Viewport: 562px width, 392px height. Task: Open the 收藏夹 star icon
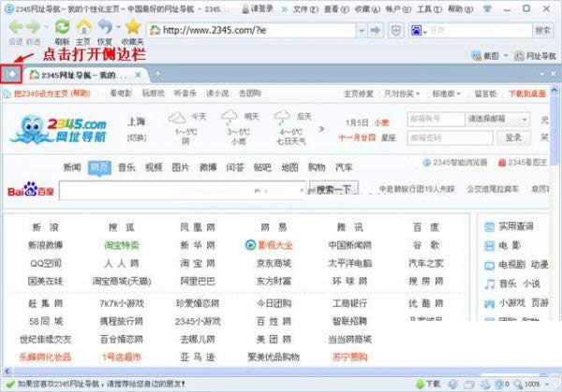tap(133, 27)
